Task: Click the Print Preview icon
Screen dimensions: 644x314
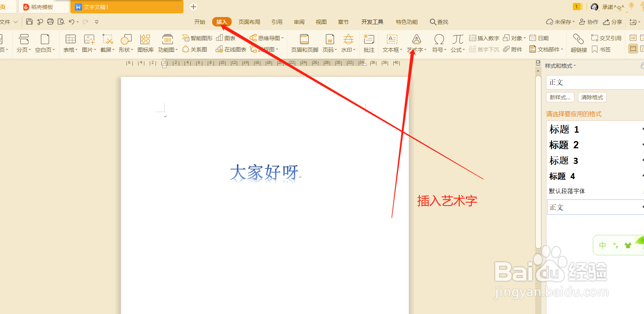Action: (x=61, y=22)
